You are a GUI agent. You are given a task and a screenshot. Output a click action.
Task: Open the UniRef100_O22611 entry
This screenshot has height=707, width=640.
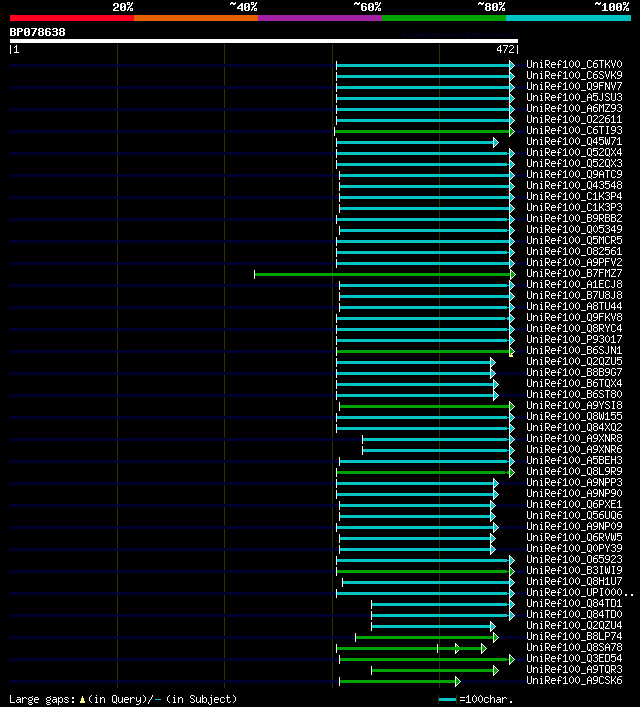pos(574,119)
